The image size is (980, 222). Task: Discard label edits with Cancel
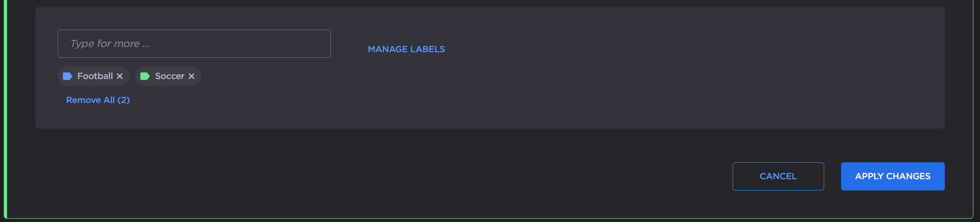pos(778,176)
